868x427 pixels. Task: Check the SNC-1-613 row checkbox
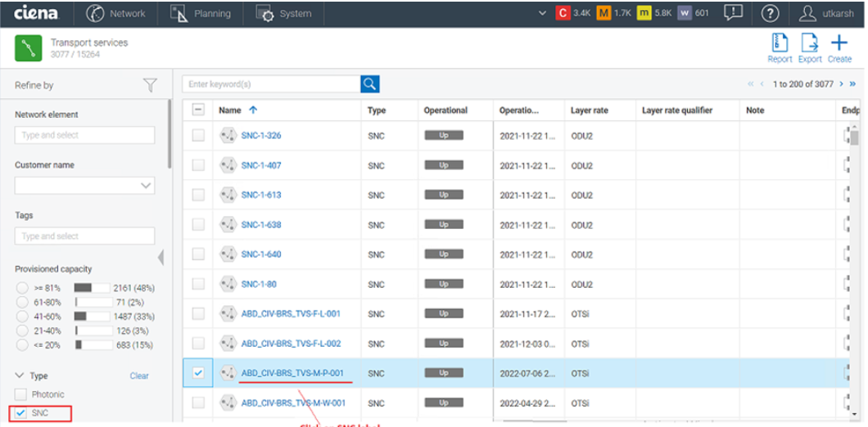pos(198,195)
